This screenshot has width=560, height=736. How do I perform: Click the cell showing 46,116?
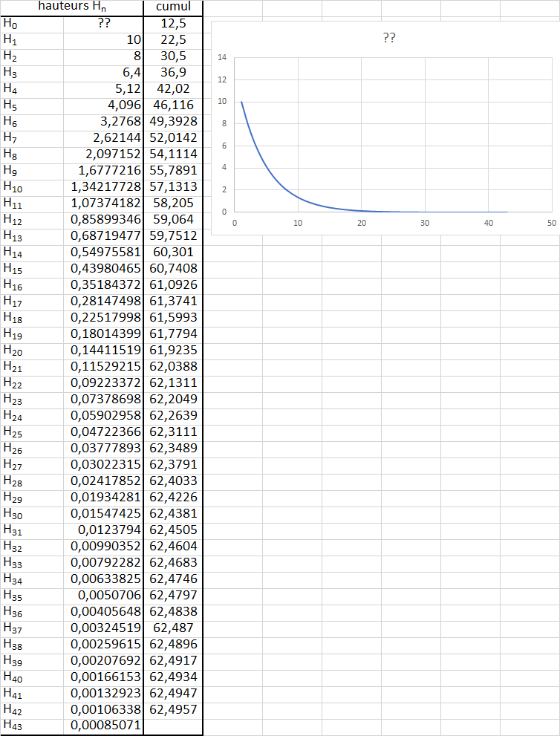172,104
